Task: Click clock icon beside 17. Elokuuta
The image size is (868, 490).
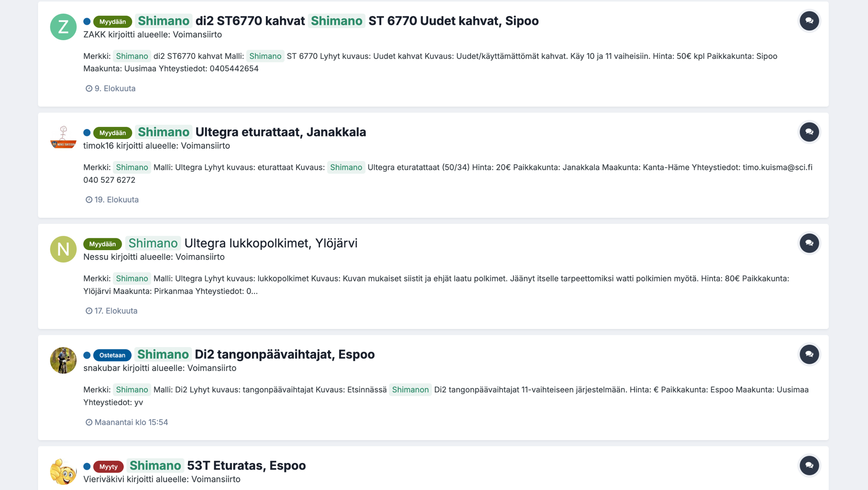Action: (x=89, y=311)
